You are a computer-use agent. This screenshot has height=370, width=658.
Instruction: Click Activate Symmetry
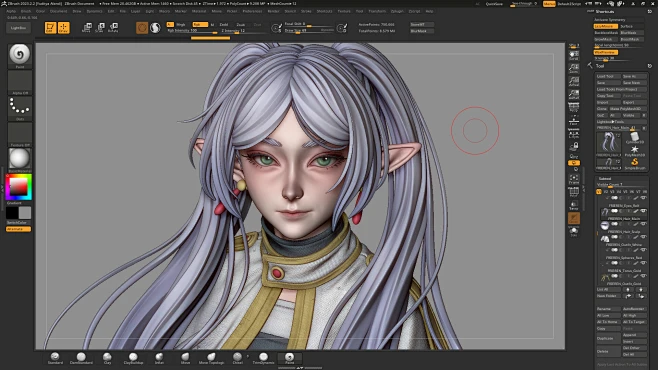coord(619,20)
